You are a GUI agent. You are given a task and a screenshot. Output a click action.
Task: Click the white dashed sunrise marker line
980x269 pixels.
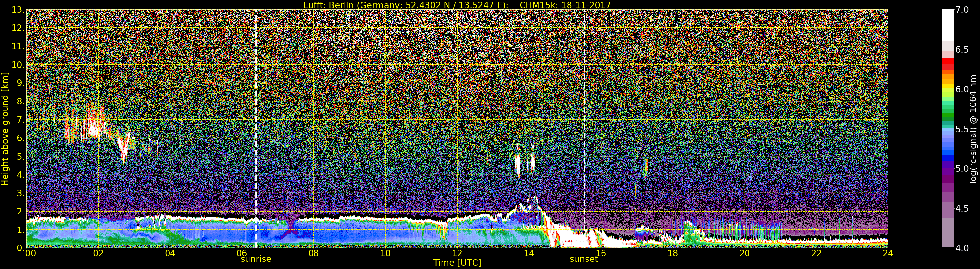coord(256,129)
